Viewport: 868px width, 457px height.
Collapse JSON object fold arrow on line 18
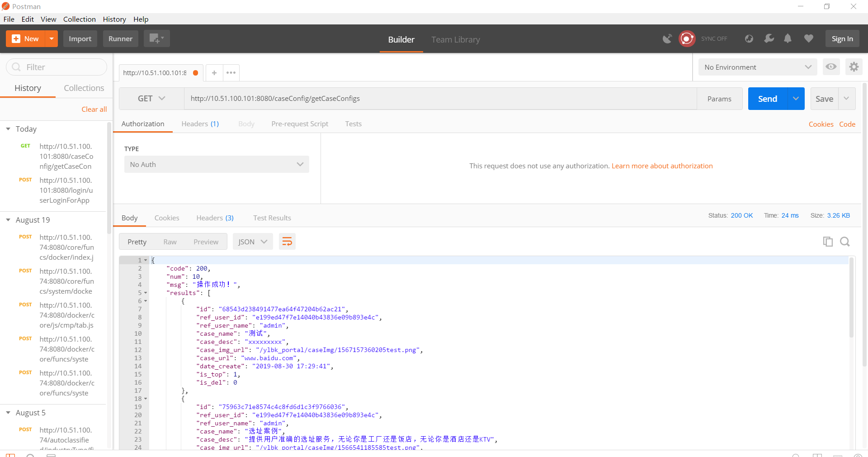pyautogui.click(x=146, y=399)
